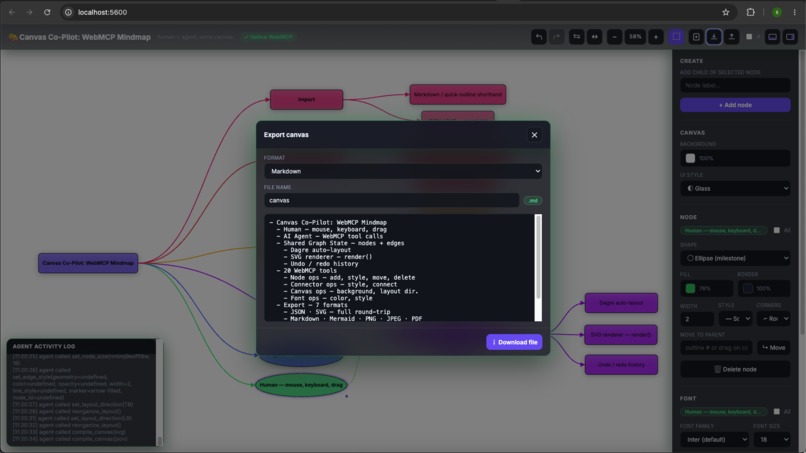Click the .md extension badge

tap(533, 201)
